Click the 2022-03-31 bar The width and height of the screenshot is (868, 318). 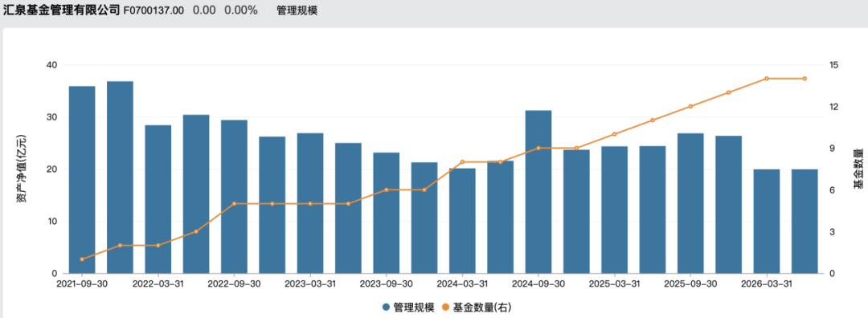158,199
